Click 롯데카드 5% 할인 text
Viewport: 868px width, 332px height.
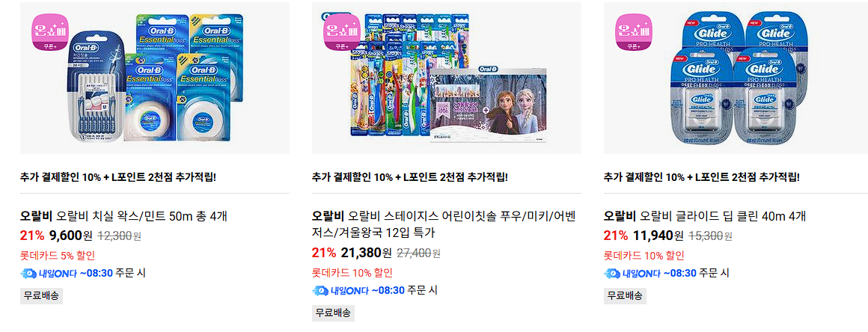pos(58,256)
